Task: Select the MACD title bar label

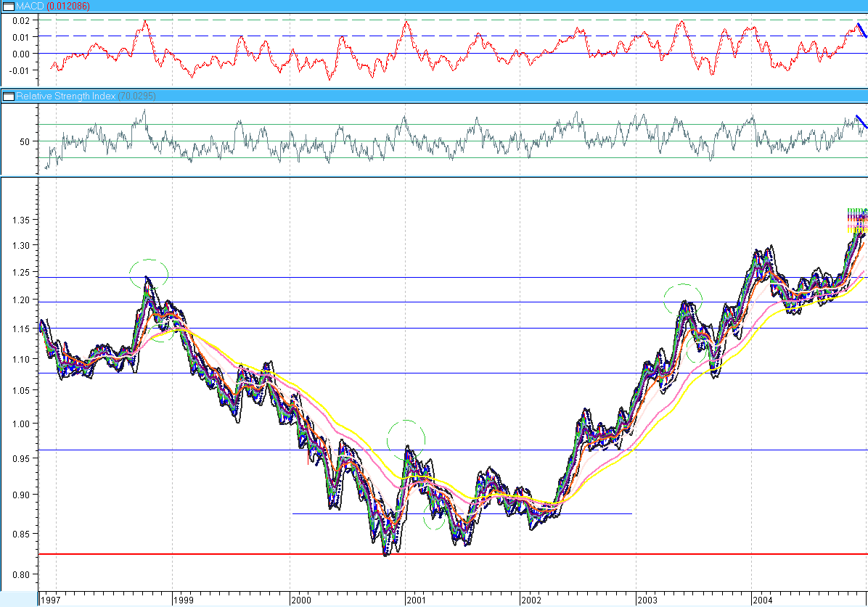Action: click(29, 7)
